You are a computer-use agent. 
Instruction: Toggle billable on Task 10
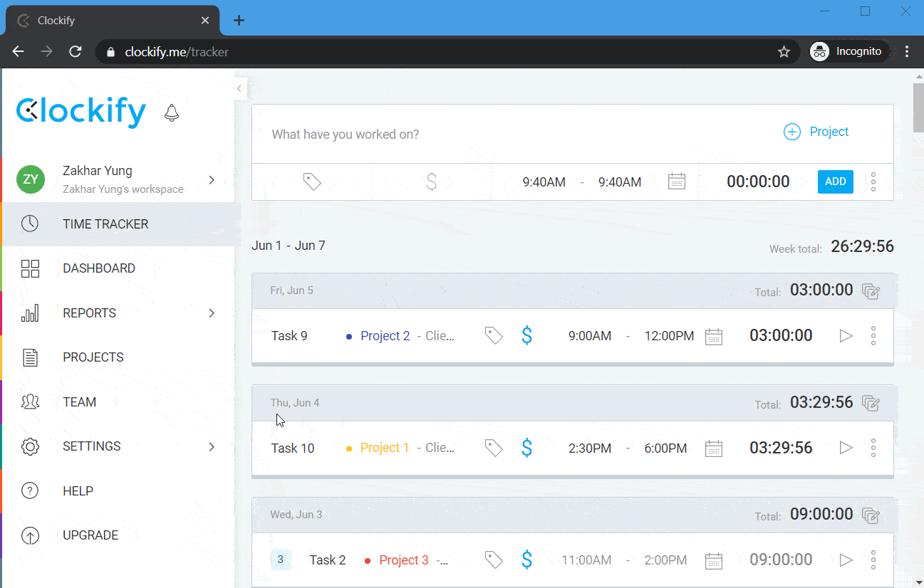click(x=527, y=448)
